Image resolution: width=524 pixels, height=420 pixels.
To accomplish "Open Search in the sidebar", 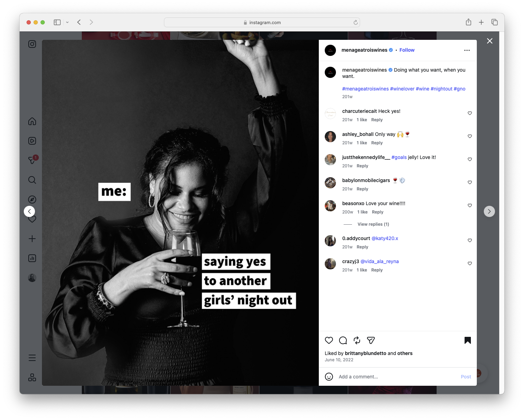I will [32, 180].
